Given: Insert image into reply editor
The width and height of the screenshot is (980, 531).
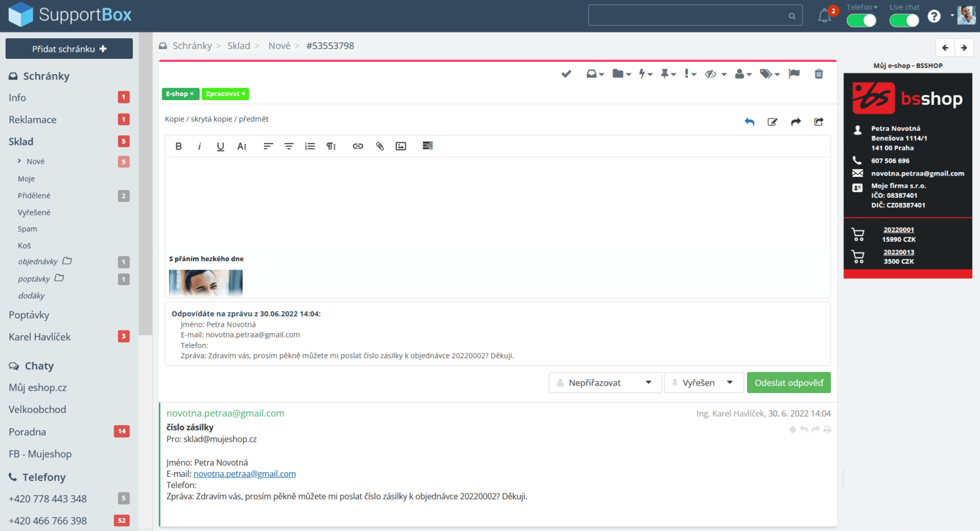Looking at the screenshot, I should [401, 146].
